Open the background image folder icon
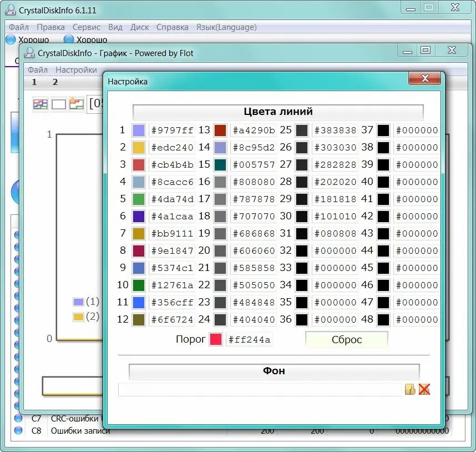This screenshot has height=452, width=476. pos(410,389)
